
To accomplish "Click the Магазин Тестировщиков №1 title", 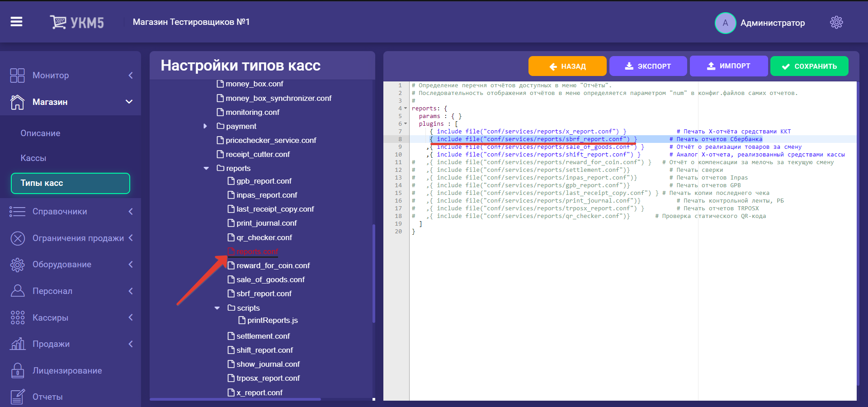I will [x=191, y=22].
